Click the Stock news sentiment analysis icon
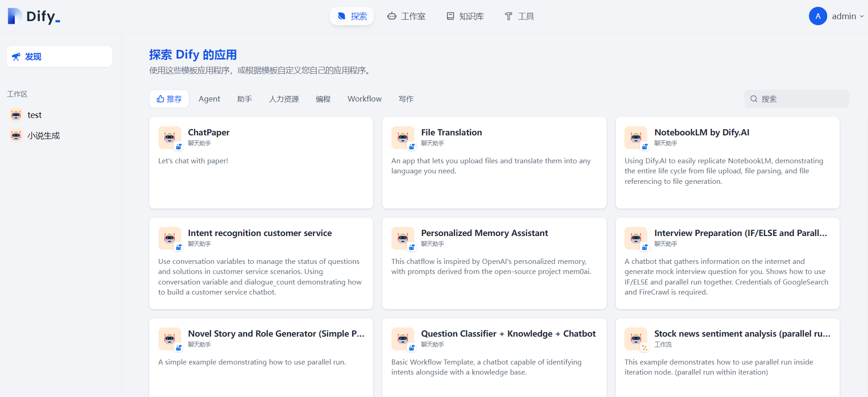Screen dimensions: 868x397 pos(635,338)
